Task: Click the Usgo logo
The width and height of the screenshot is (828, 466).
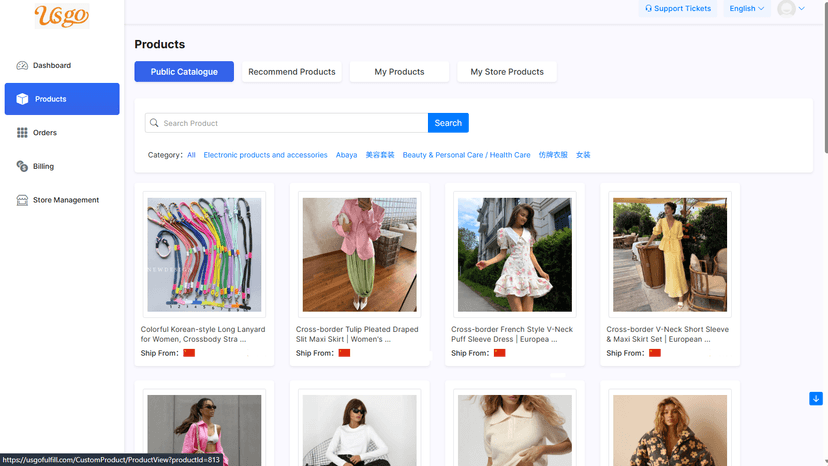Action: click(x=62, y=16)
